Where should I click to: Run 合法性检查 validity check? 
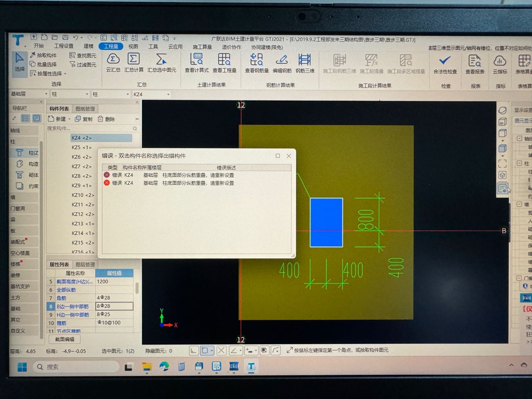pyautogui.click(x=445, y=64)
